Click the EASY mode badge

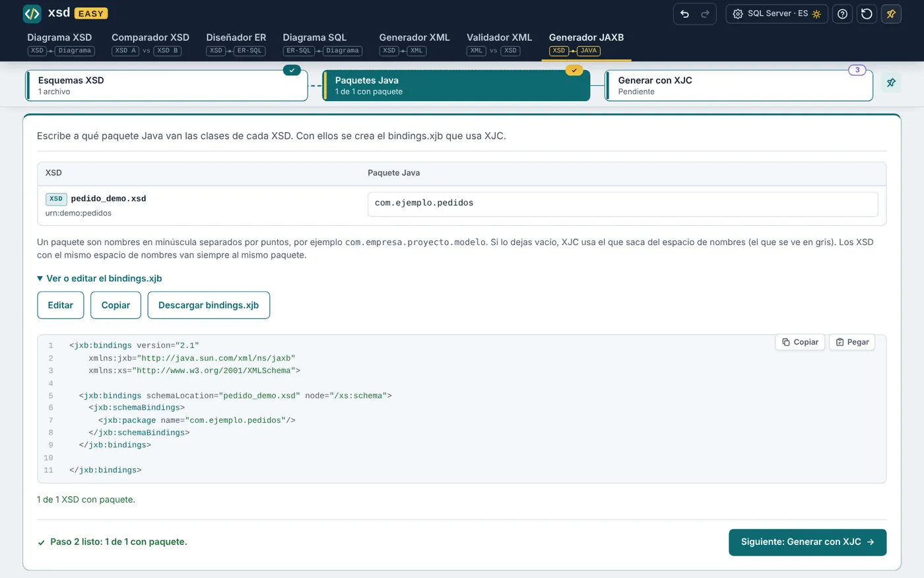click(91, 13)
